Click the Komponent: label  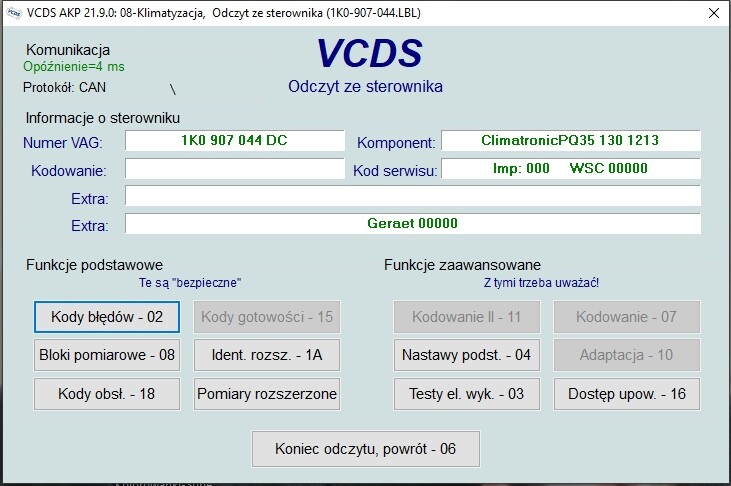(x=396, y=143)
